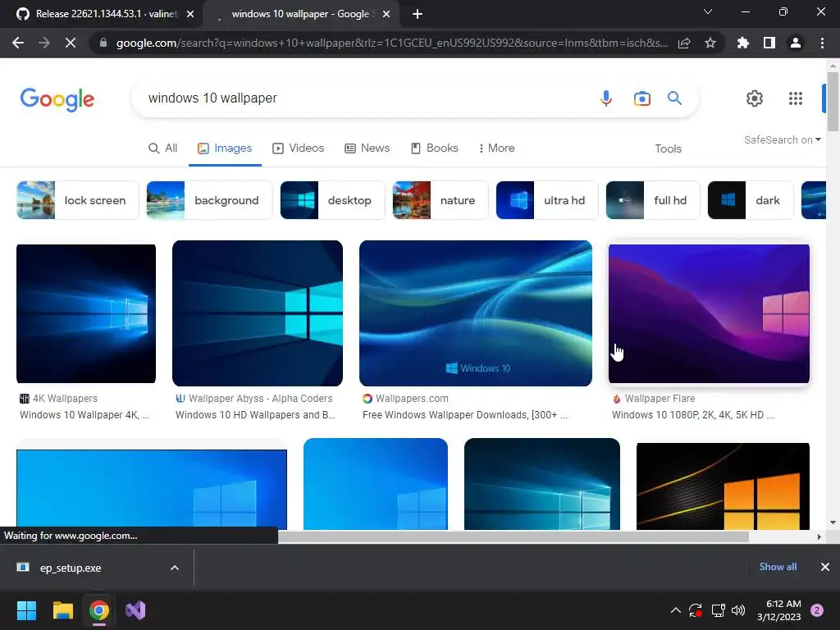The height and width of the screenshot is (630, 840).
Task: Open a new browser tab
Action: 418,15
